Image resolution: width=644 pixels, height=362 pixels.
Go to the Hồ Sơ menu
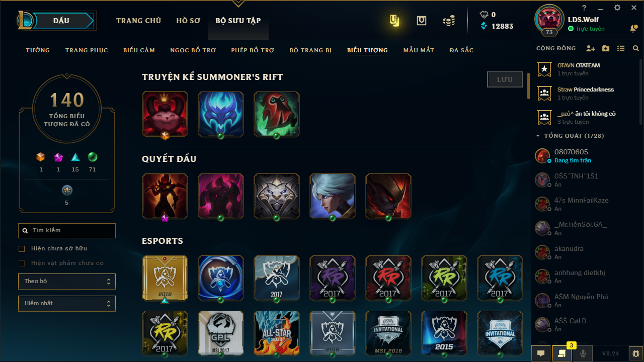point(188,21)
